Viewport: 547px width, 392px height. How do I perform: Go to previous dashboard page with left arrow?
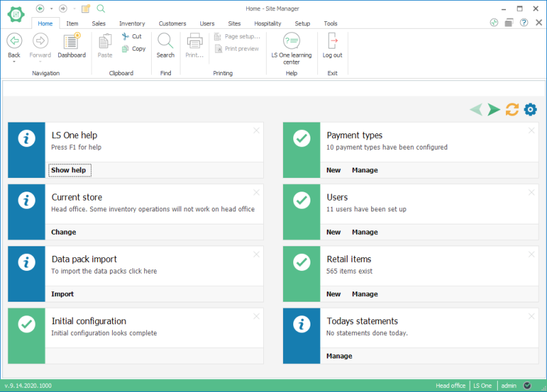click(476, 109)
